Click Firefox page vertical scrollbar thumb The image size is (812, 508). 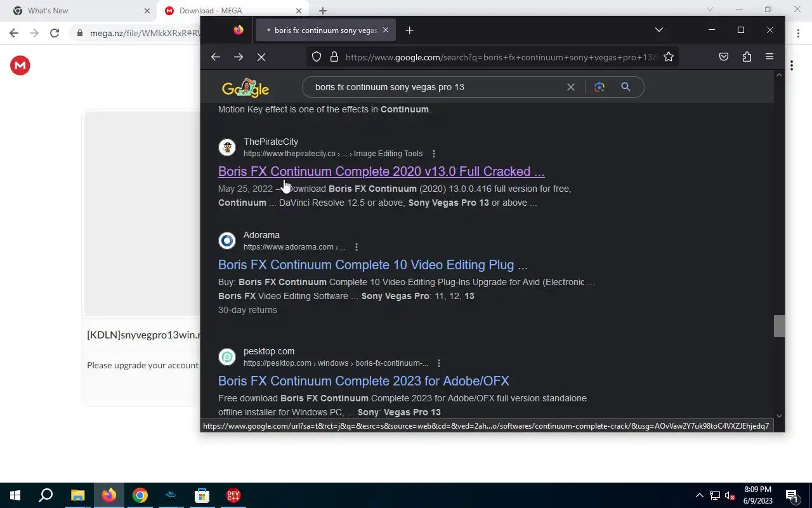(x=779, y=326)
